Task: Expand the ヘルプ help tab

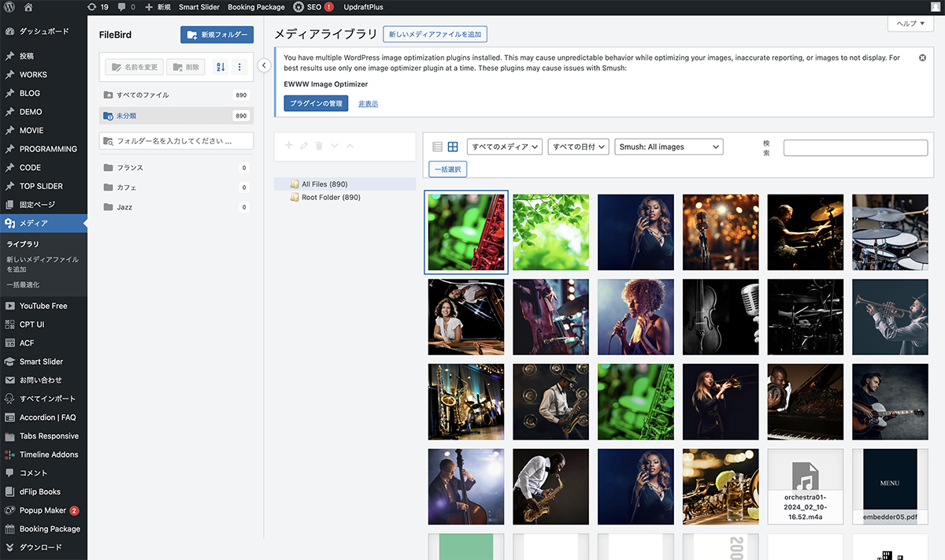Action: [910, 24]
